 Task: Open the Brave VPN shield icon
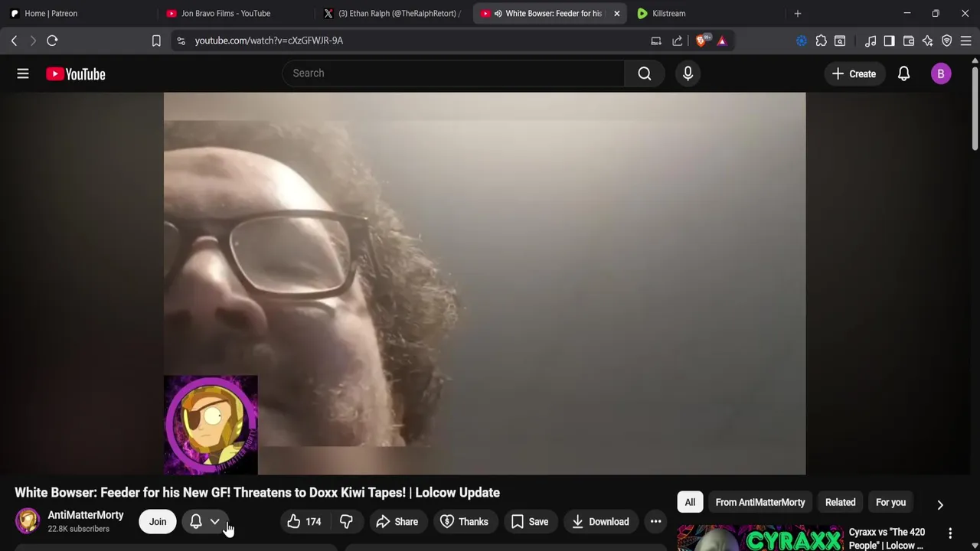click(x=947, y=41)
